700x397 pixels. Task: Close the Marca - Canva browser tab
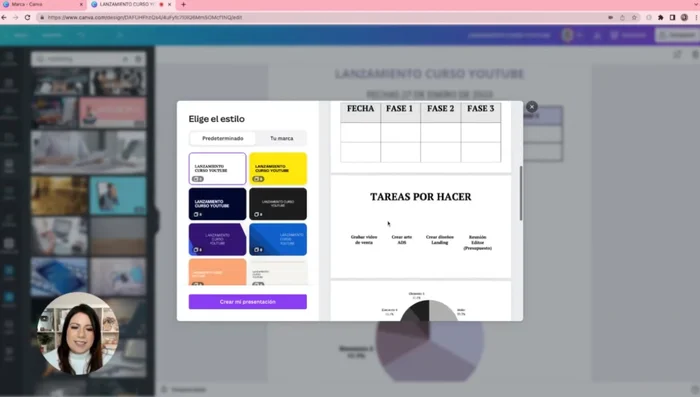81,4
